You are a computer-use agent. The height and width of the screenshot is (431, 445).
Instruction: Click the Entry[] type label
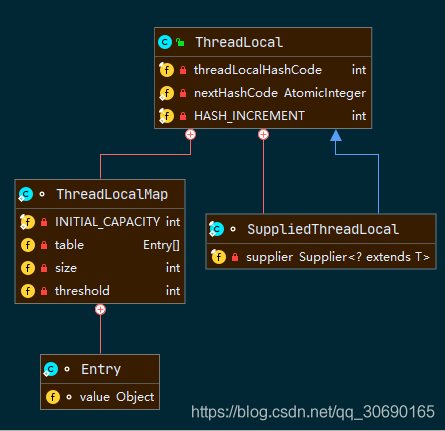(161, 245)
